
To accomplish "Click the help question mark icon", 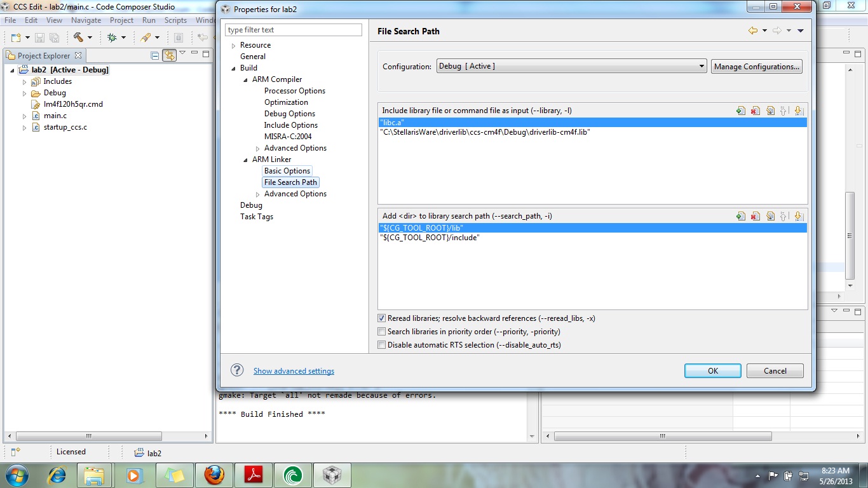I will (237, 370).
